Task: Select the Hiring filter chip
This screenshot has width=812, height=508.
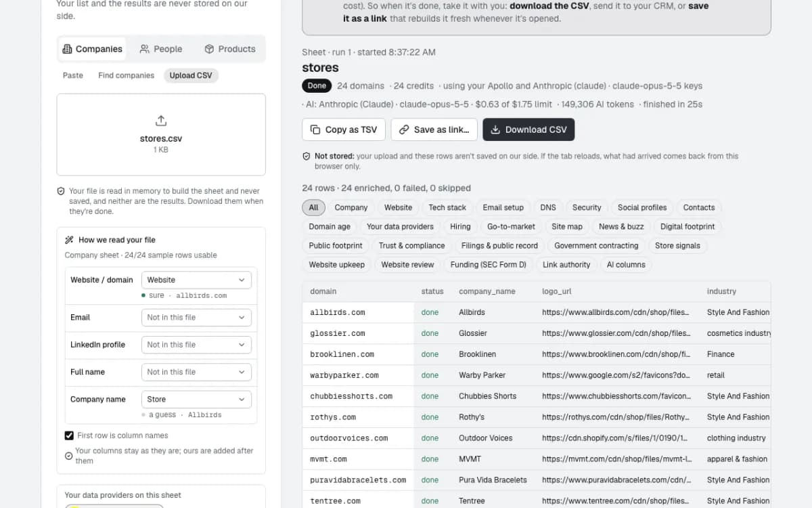Action: click(460, 226)
